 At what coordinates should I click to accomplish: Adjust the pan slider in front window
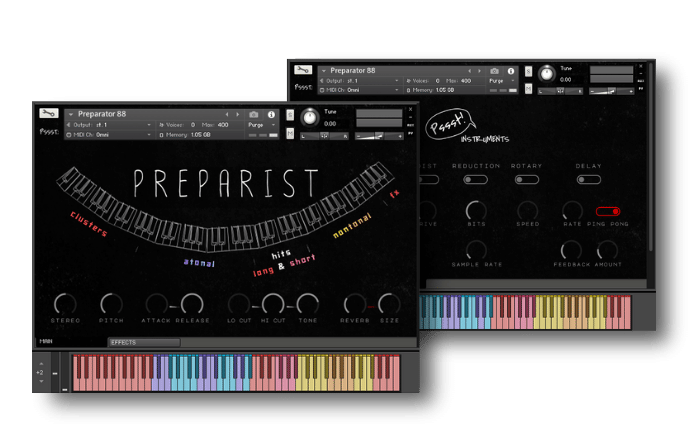[325, 136]
